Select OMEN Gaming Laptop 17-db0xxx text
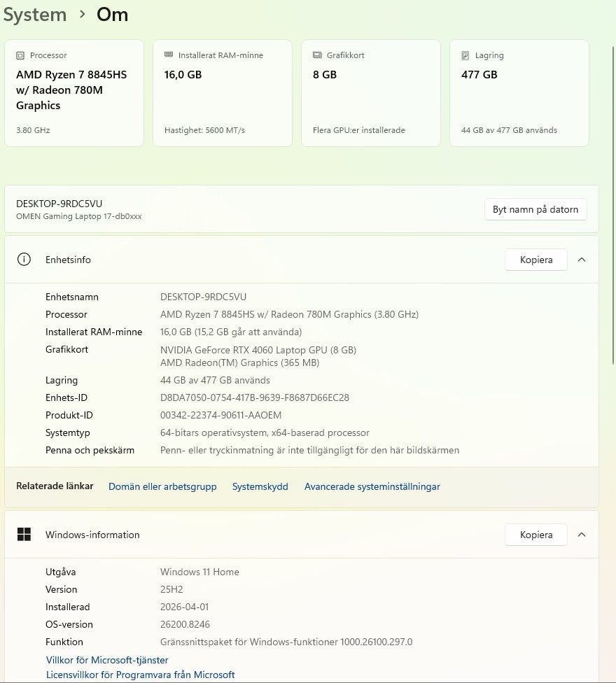Image resolution: width=616 pixels, height=683 pixels. pos(79,216)
